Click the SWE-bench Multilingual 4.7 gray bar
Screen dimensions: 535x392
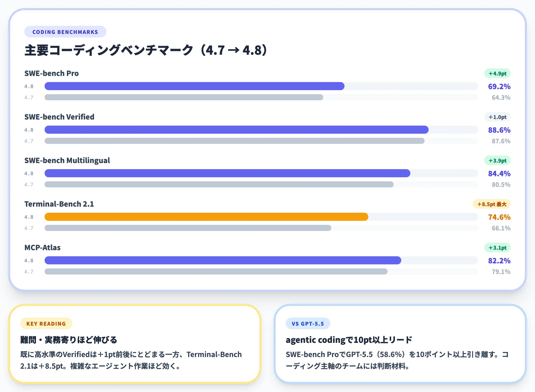click(219, 184)
